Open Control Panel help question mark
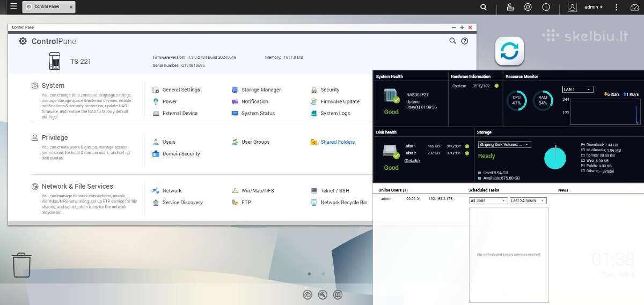 pos(465,41)
